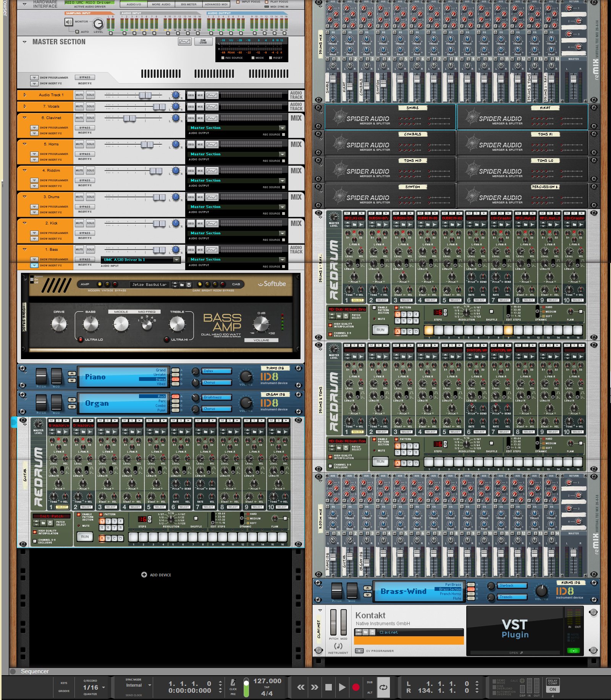Toggle the metronome Click icon
The image size is (611, 700).
tap(233, 683)
